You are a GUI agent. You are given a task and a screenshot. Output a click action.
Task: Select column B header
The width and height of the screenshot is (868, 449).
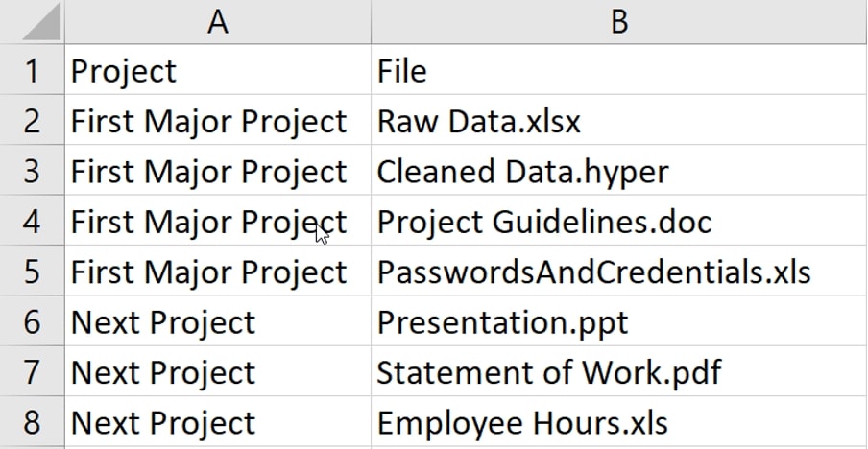pos(619,21)
